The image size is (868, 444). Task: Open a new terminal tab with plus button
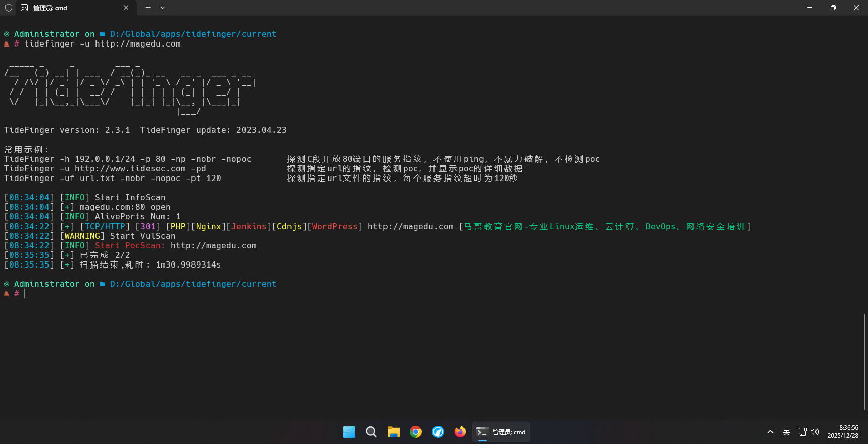(x=148, y=8)
